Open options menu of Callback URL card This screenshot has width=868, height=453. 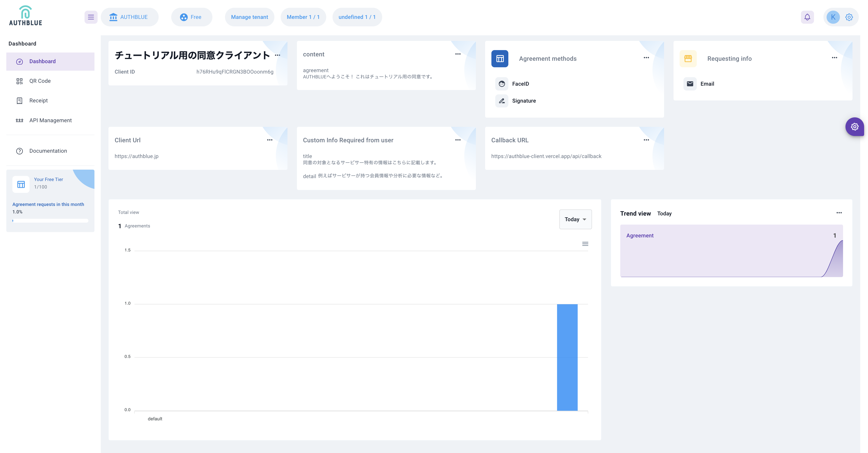coord(646,140)
